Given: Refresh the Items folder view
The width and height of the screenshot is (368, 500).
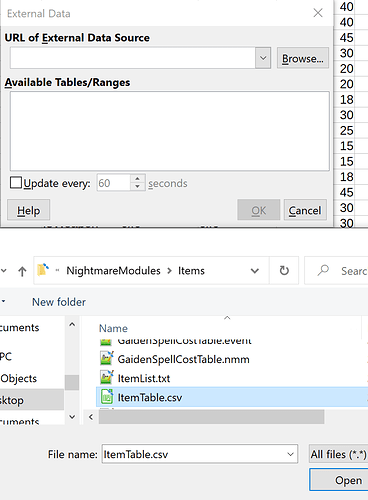Looking at the screenshot, I should point(284,270).
